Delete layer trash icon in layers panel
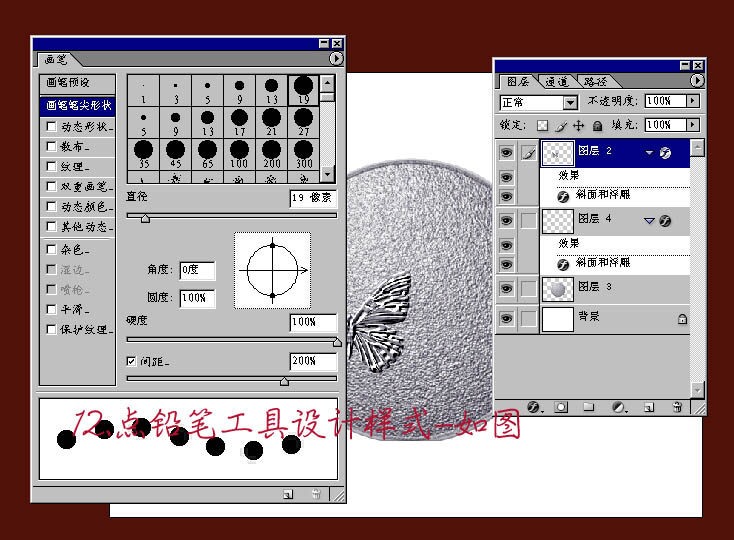Screen dimensions: 734x540 pos(677,407)
